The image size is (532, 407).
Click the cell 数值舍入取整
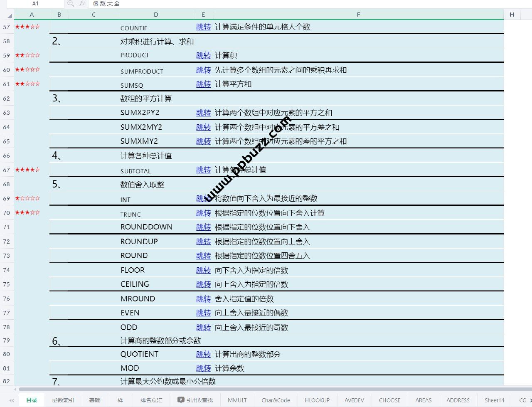(x=142, y=185)
